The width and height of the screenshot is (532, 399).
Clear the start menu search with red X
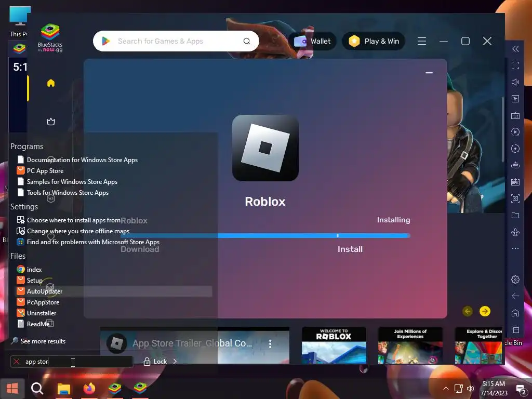click(x=16, y=362)
